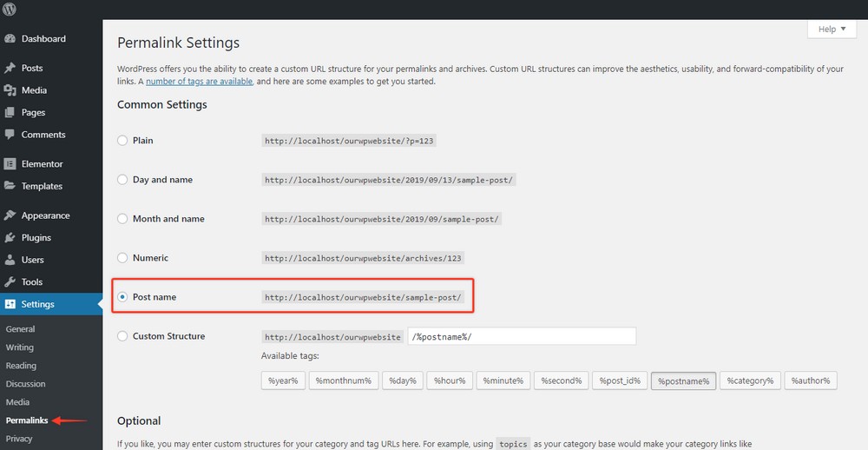The height and width of the screenshot is (450, 868).
Task: Click the 2019/09/13/sample-post example URL
Action: click(389, 180)
